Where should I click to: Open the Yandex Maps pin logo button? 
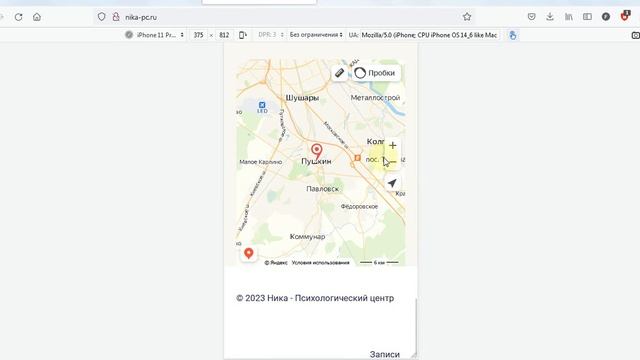[x=249, y=253]
